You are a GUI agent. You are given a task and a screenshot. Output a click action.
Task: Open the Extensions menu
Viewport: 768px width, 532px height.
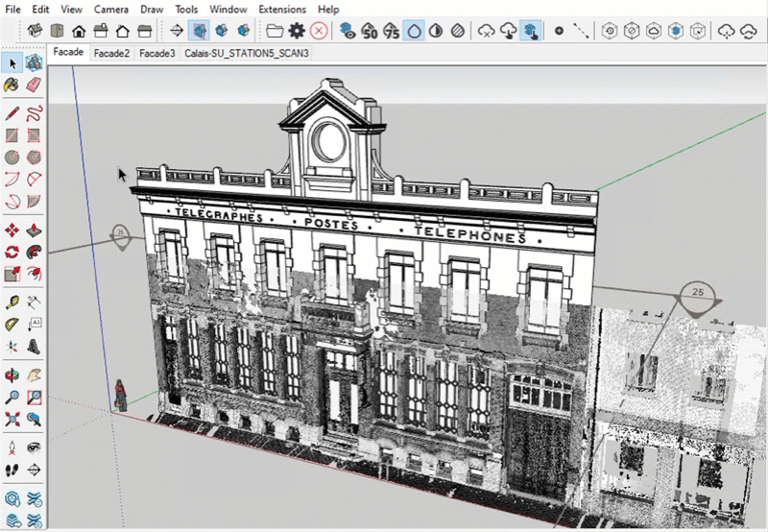click(x=283, y=9)
